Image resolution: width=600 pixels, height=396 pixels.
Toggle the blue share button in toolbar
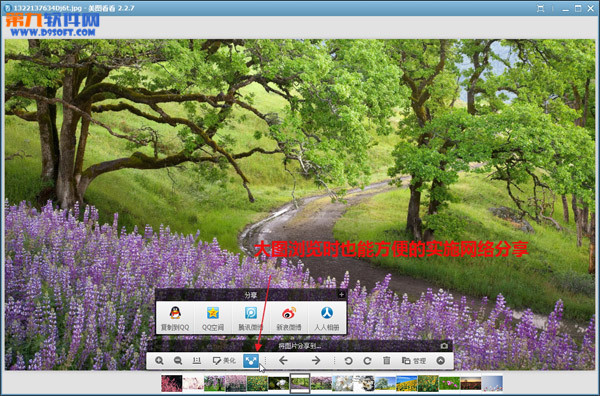pyautogui.click(x=251, y=360)
